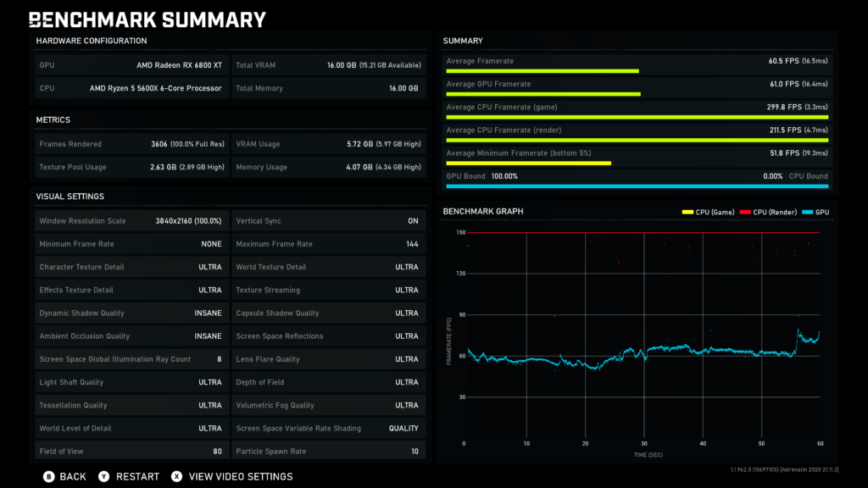Select the Average GPU Framerate bar
The width and height of the screenshot is (868, 488).
543,94
